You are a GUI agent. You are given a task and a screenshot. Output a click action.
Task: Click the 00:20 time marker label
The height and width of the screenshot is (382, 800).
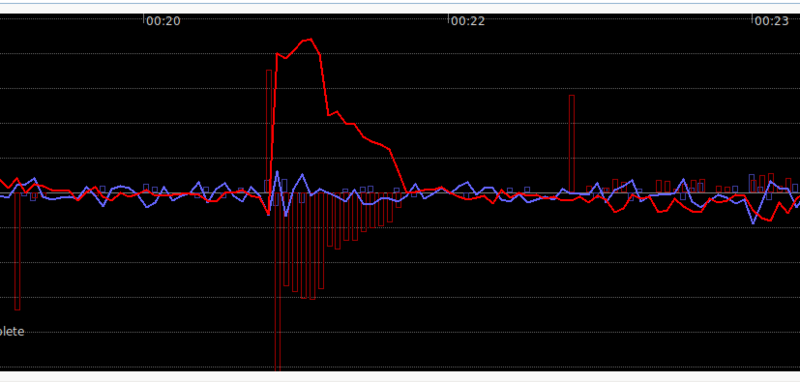(x=163, y=21)
